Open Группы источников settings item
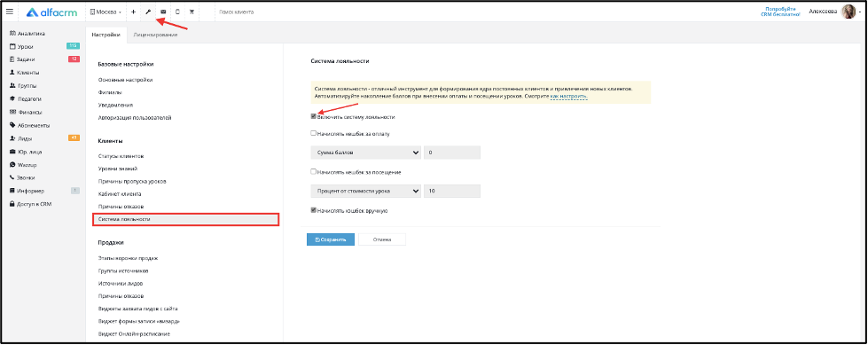The image size is (868, 345). [123, 271]
